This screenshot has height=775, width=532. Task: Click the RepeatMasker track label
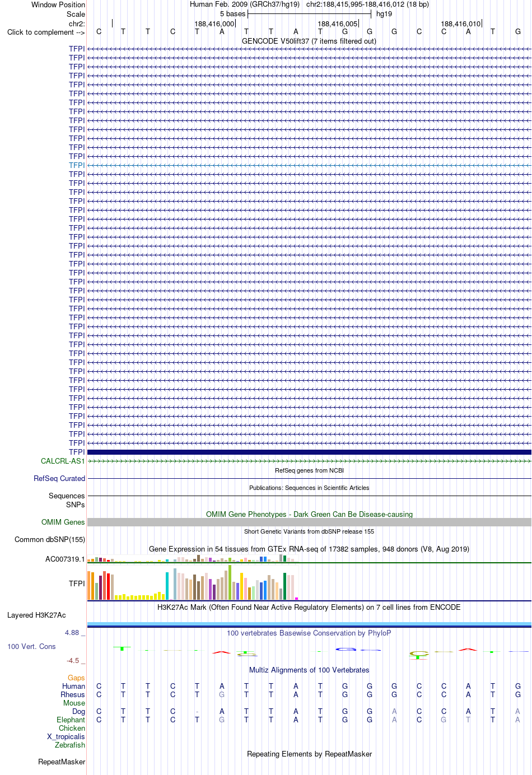(62, 762)
